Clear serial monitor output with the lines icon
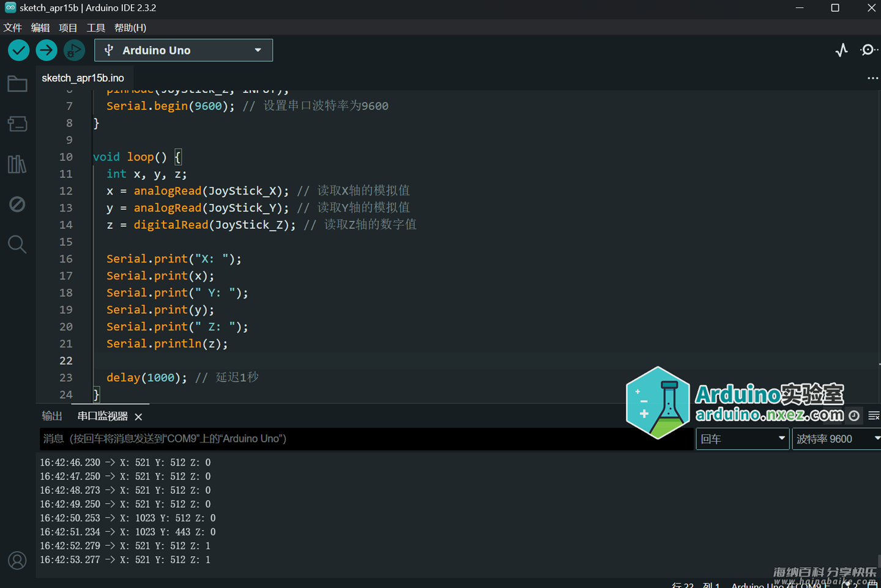This screenshot has width=881, height=588. [874, 416]
